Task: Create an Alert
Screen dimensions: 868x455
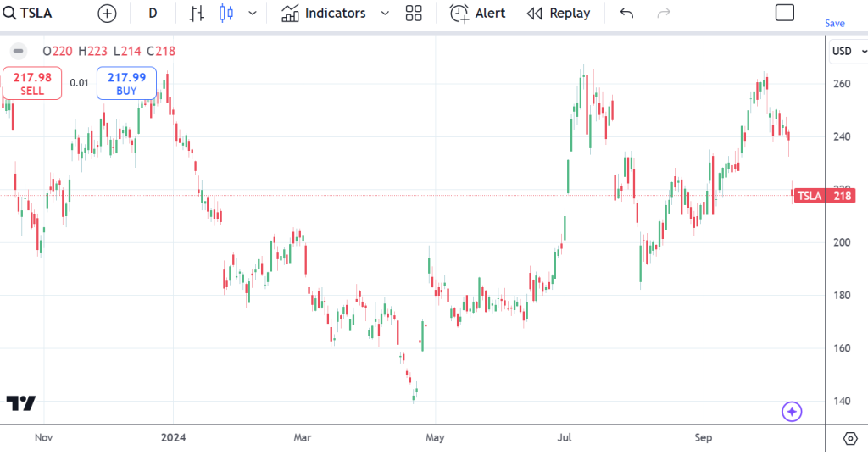Action: (x=477, y=14)
